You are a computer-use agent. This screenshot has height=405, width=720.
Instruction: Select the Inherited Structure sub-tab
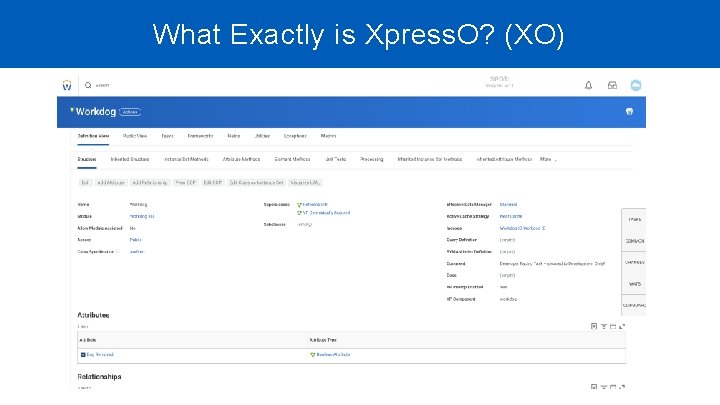[130, 159]
